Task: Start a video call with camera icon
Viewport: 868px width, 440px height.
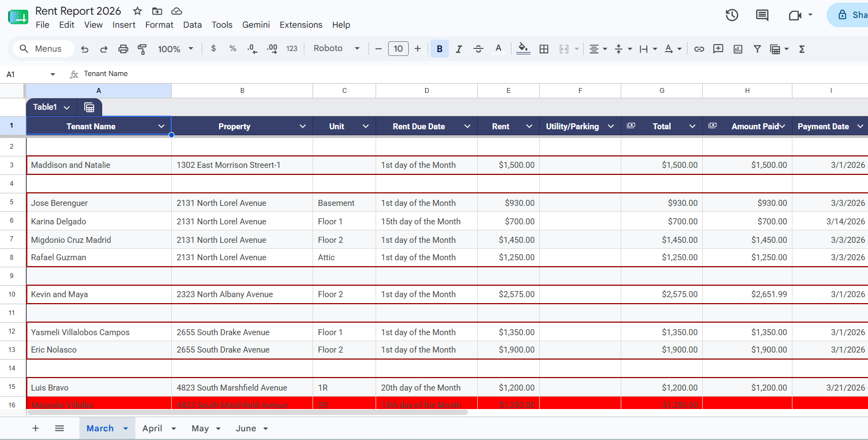Action: click(x=795, y=15)
